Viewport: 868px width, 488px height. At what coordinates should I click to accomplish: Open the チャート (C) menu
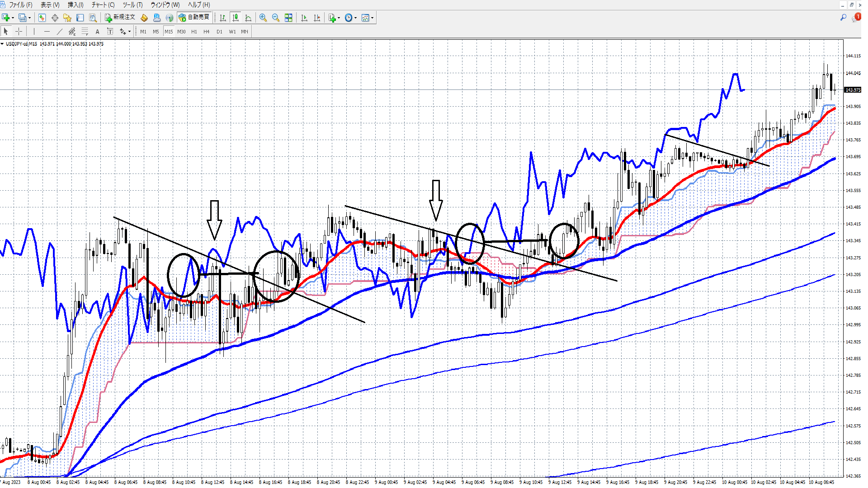point(103,5)
